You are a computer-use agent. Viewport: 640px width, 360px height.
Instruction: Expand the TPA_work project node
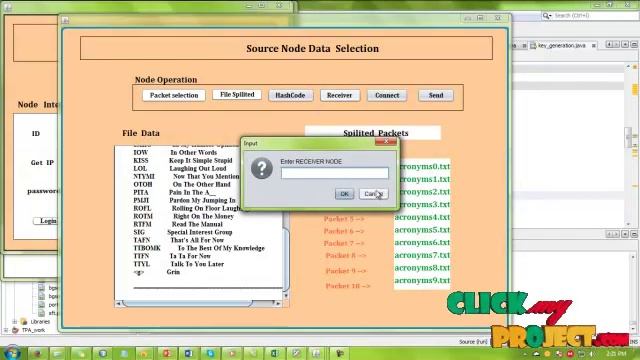click(6, 330)
